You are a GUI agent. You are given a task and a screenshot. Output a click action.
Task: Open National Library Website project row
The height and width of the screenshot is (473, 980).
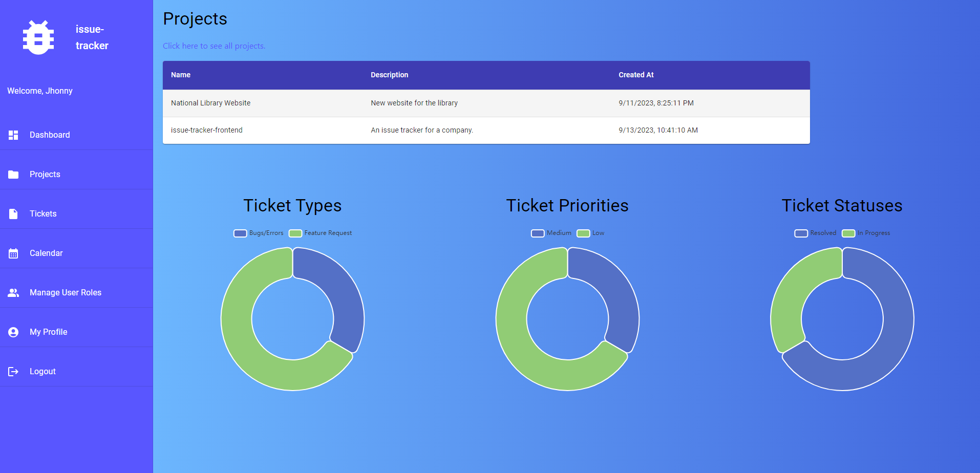coord(210,103)
